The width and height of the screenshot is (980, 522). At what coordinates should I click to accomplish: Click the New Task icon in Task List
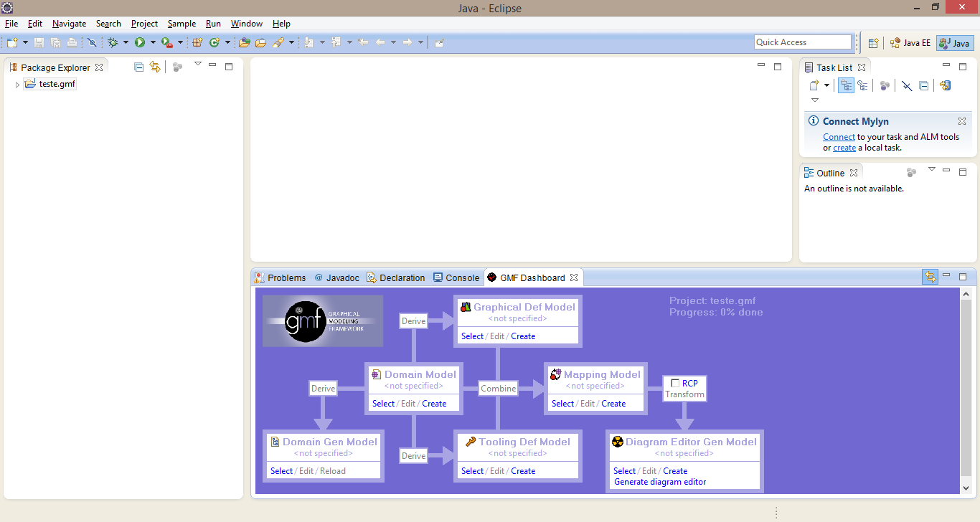pos(814,85)
